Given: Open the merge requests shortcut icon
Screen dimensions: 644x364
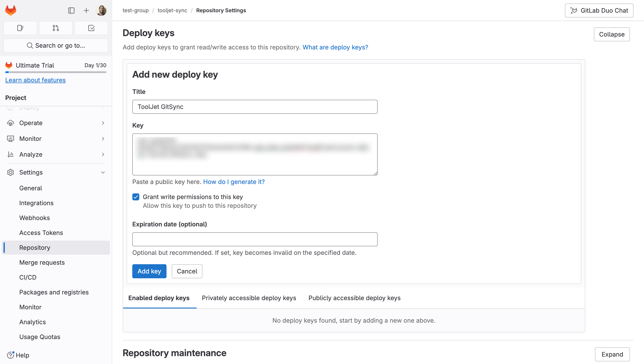Looking at the screenshot, I should 56,28.
